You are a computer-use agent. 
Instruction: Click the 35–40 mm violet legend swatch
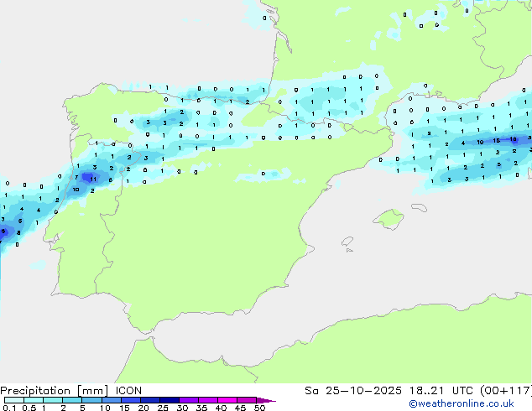[x=207, y=400]
